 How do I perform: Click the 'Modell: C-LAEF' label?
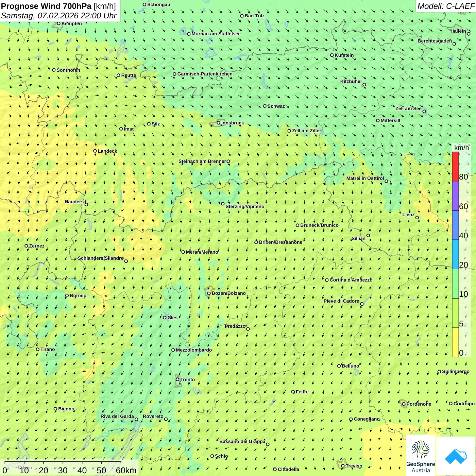(446, 6)
